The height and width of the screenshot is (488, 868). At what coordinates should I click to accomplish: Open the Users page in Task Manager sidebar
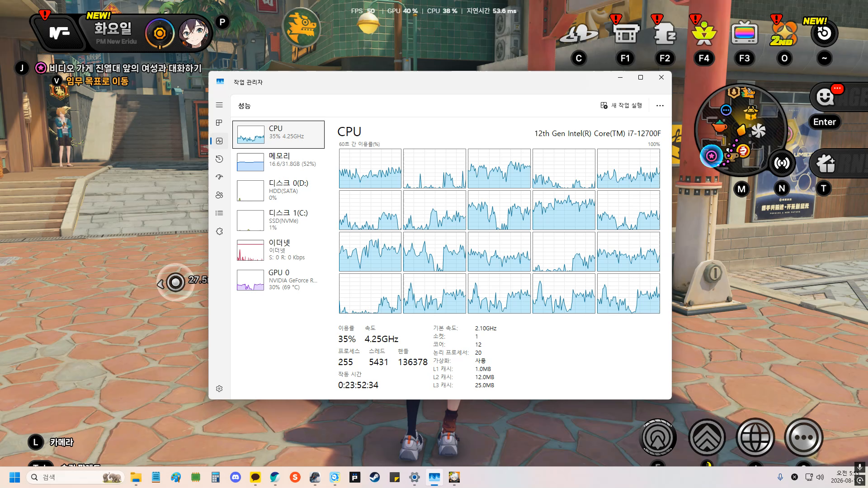219,195
